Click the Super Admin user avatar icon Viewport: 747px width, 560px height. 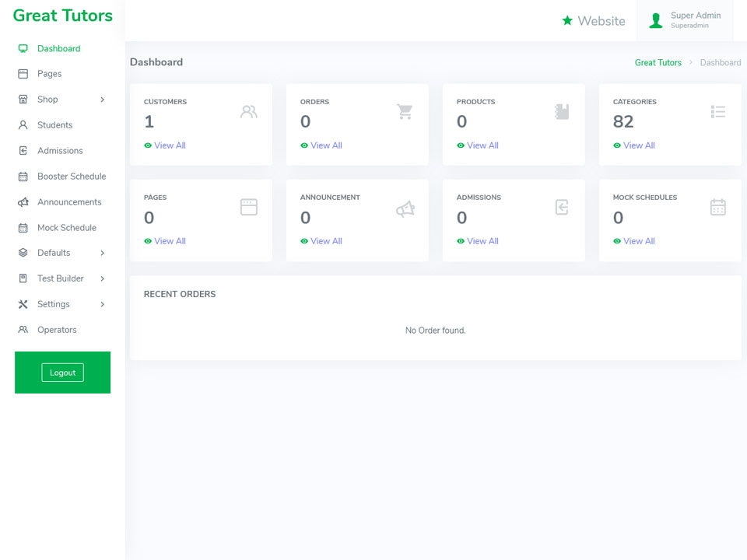click(x=656, y=20)
